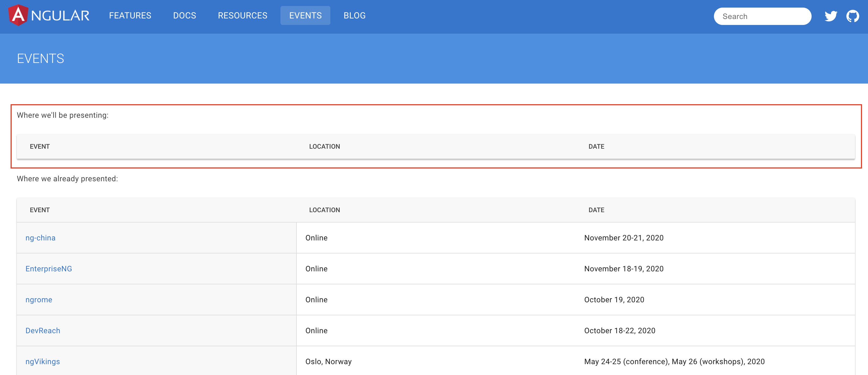The image size is (868, 375).
Task: Open the ngVikings event link
Action: 43,361
